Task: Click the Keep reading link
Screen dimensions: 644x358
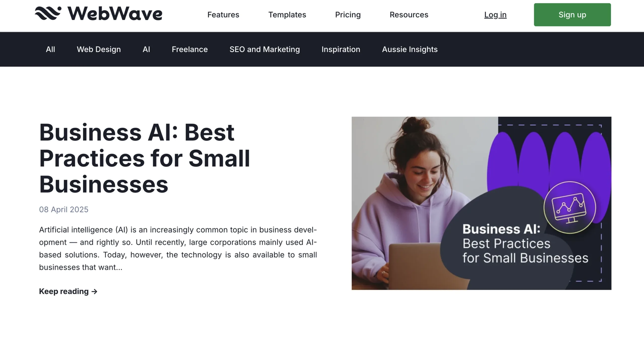Action: click(x=68, y=291)
